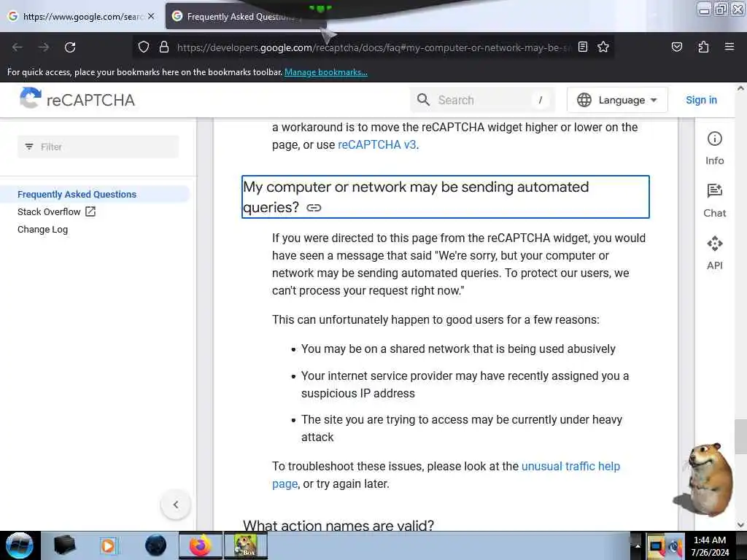
Task: Close the Google search tab
Action: [151, 16]
